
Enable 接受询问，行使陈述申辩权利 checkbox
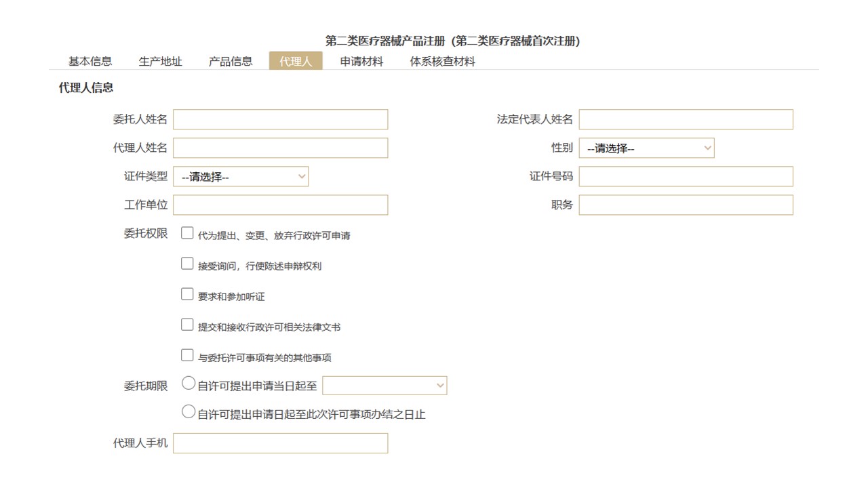tap(187, 264)
